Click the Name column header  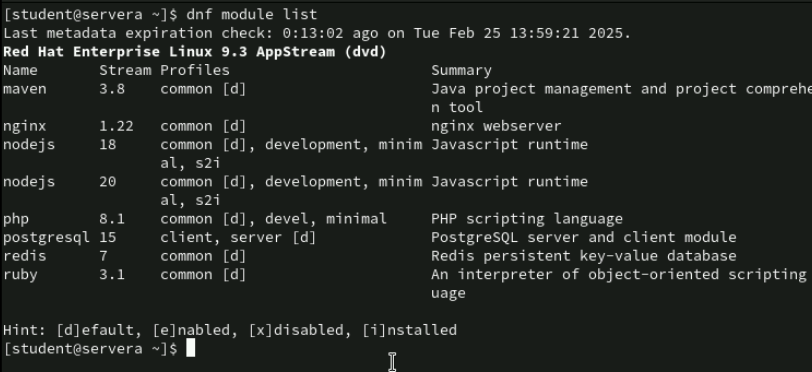[x=20, y=70]
